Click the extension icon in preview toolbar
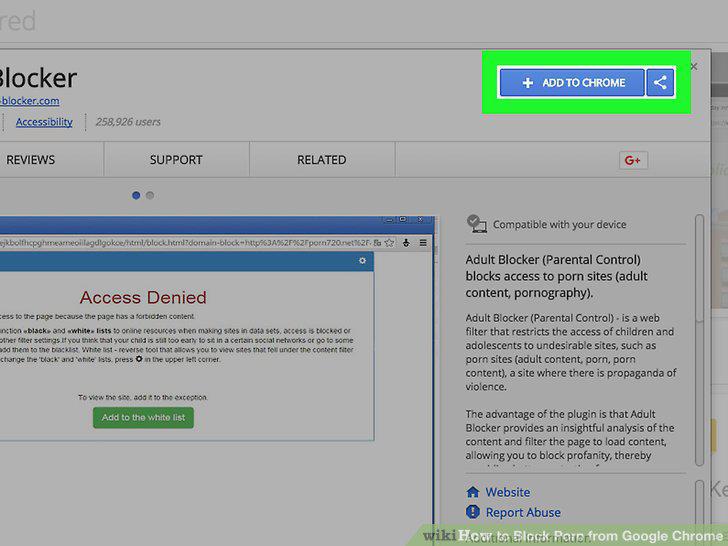 (406, 243)
